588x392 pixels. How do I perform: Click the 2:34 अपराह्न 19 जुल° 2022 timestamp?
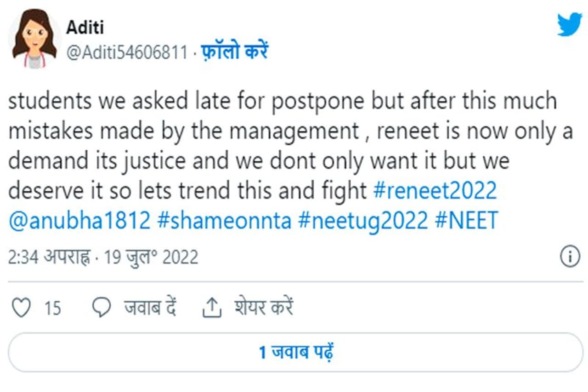pos(103,257)
